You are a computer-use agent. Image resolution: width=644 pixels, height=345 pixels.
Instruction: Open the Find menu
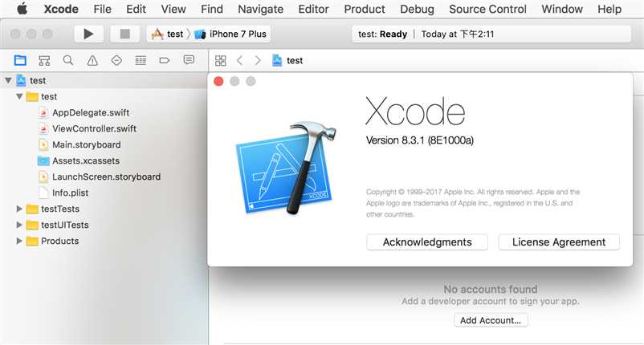pyautogui.click(x=212, y=9)
